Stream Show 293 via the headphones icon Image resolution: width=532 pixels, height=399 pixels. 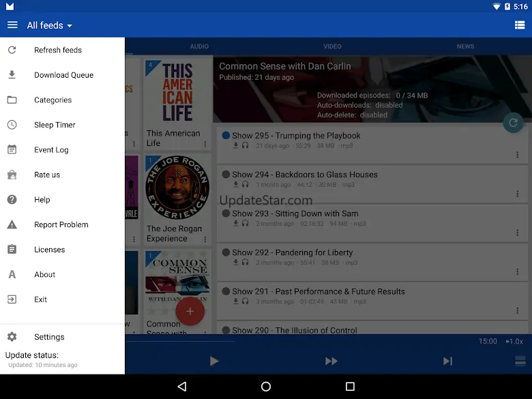[245, 223]
